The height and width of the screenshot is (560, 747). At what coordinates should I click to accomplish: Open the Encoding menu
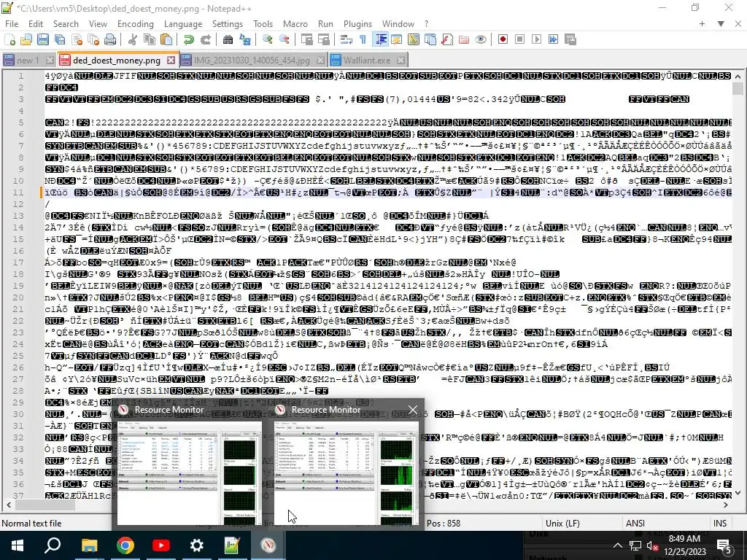click(x=136, y=24)
